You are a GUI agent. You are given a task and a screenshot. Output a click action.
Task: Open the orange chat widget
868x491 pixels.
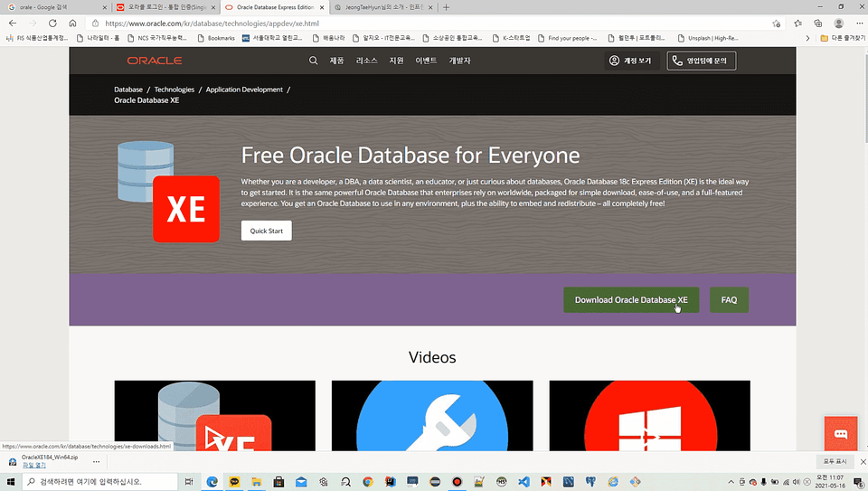tap(840, 433)
